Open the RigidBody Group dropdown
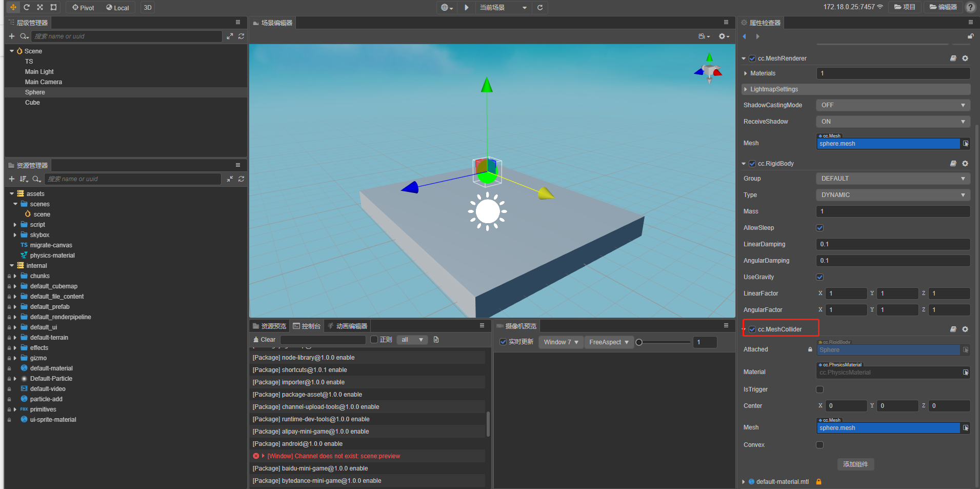980x489 pixels. pos(893,179)
